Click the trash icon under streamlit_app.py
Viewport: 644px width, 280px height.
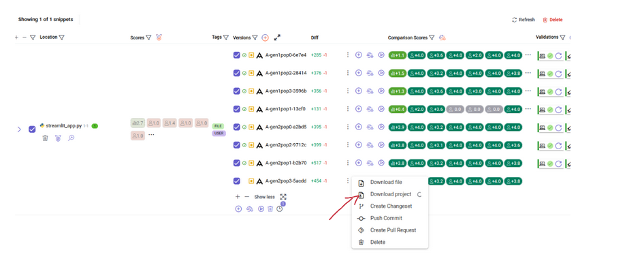(x=46, y=138)
